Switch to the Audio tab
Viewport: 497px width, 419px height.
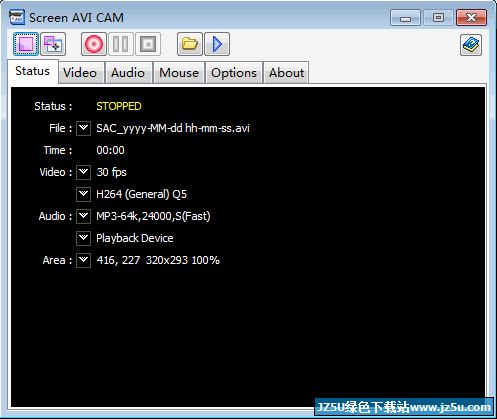pos(128,73)
